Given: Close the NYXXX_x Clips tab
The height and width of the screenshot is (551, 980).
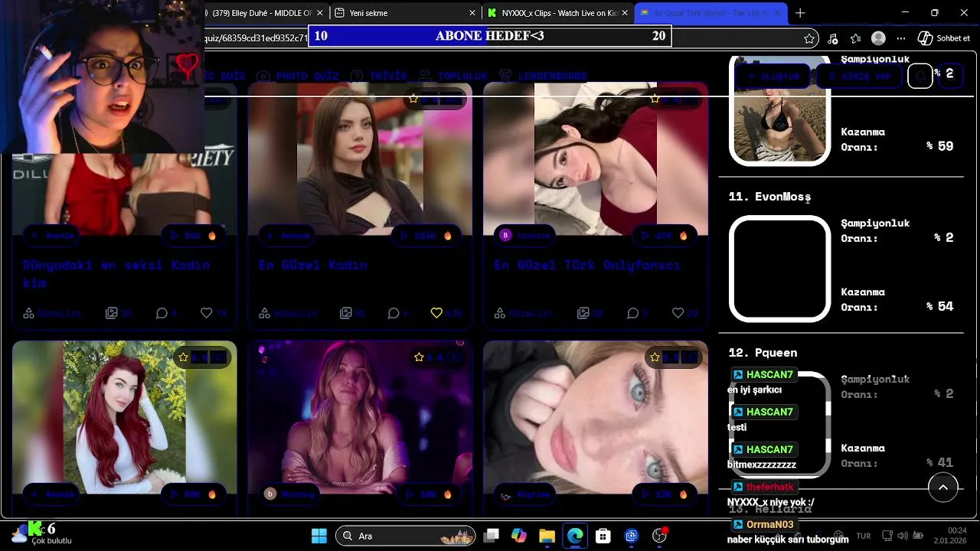Looking at the screenshot, I should (x=625, y=13).
